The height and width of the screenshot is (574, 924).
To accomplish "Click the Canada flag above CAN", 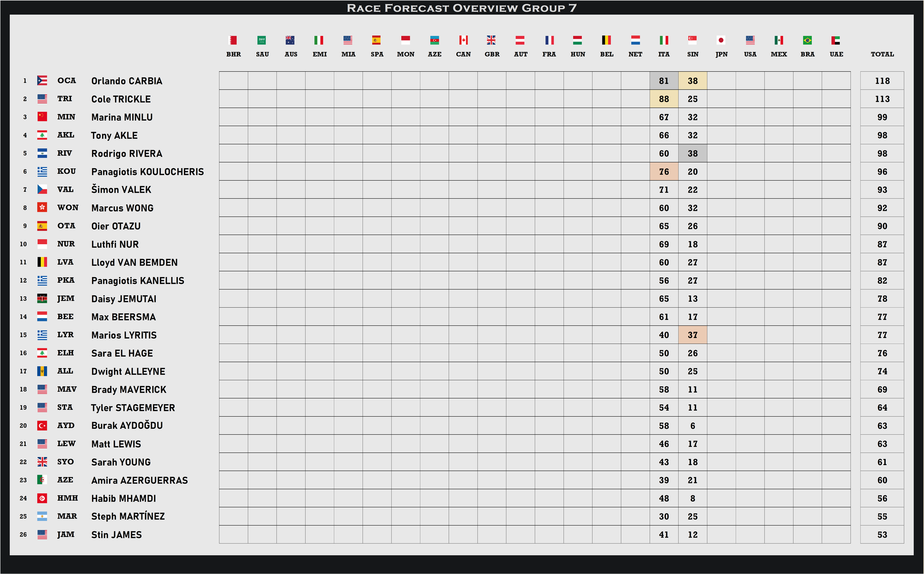I will coord(463,40).
